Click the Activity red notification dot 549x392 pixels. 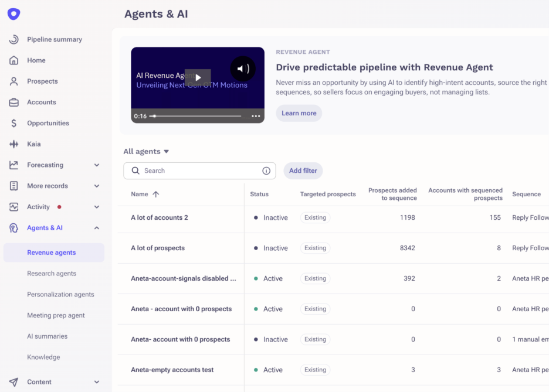(59, 207)
